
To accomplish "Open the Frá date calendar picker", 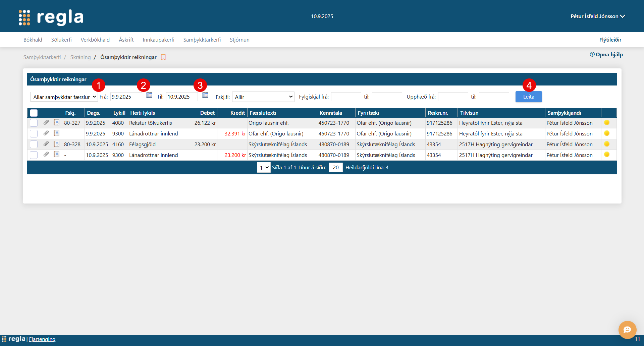I will coord(149,96).
